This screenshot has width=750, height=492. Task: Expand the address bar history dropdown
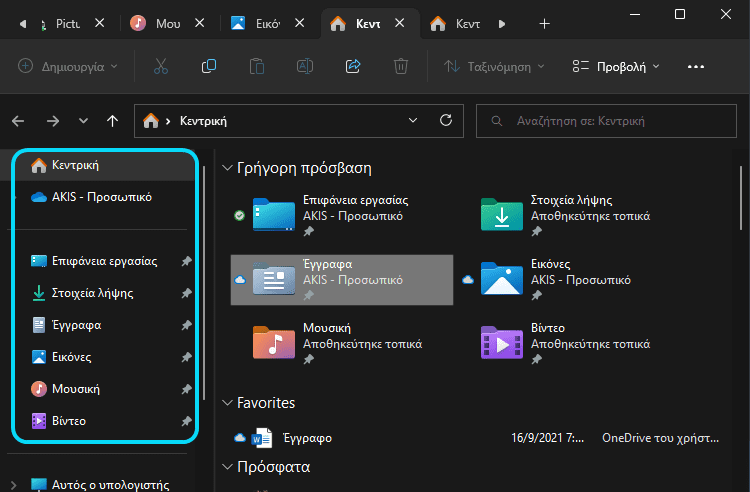[x=413, y=120]
